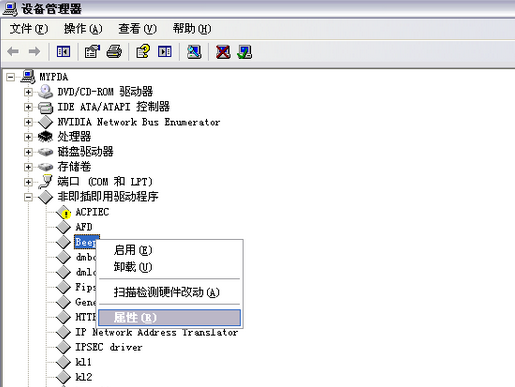Select the Gene... partially hidden device entry
The height and width of the screenshot is (387, 515).
tap(86, 302)
